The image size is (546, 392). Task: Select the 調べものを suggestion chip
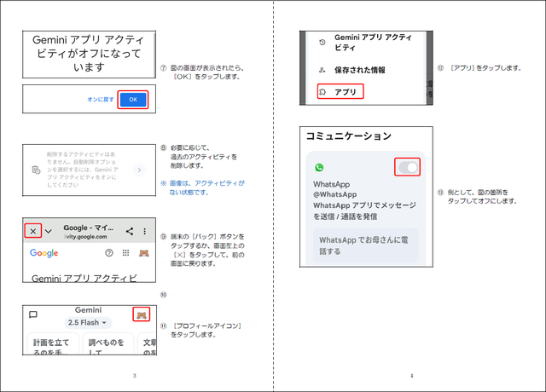click(x=107, y=344)
